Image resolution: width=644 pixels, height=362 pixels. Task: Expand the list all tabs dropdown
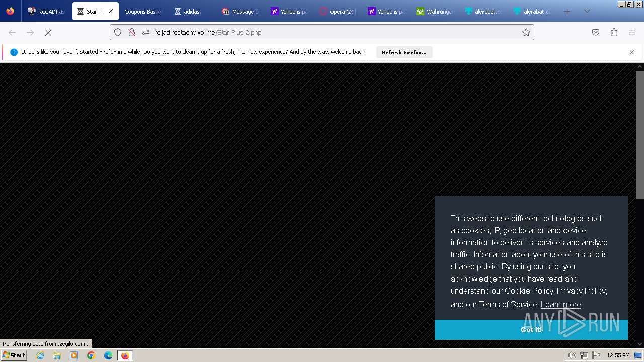click(x=587, y=11)
